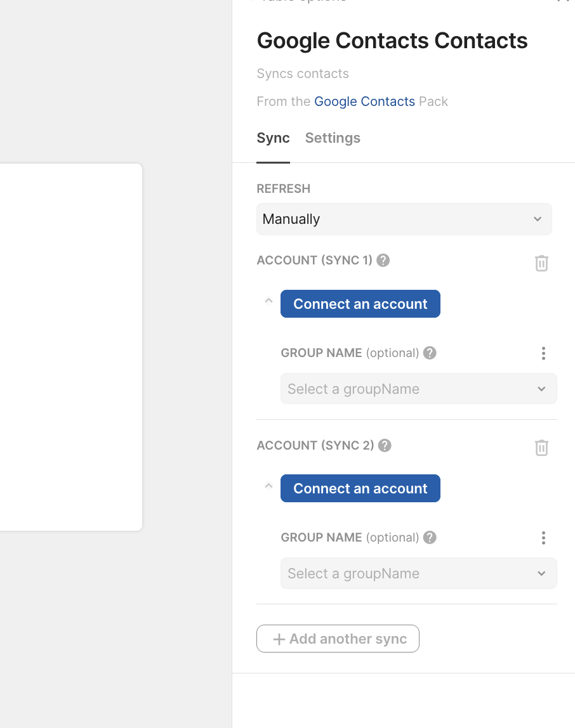
Task: Connect an account for Sync 1
Action: coord(360,304)
